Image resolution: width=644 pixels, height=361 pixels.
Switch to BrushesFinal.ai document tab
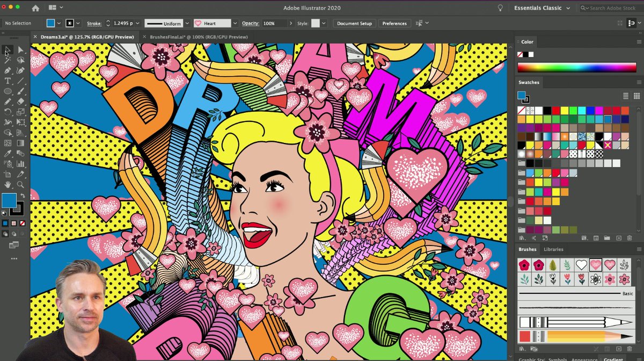pyautogui.click(x=199, y=37)
